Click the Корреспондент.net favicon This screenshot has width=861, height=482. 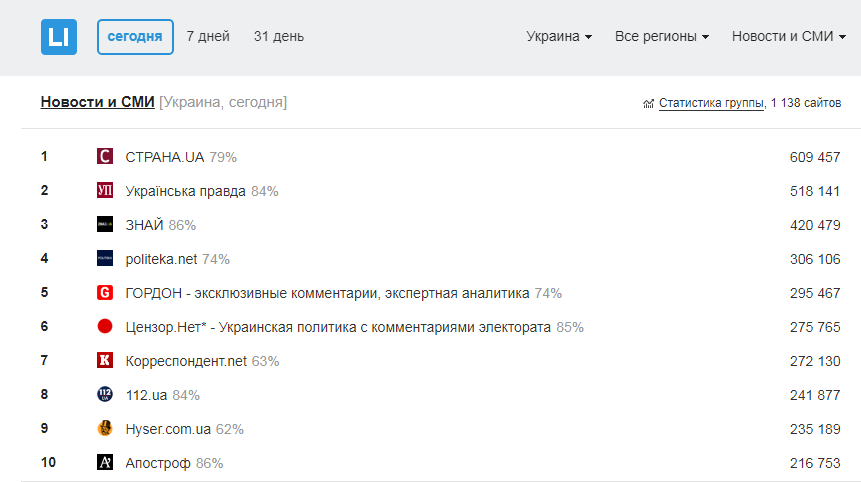coord(105,360)
